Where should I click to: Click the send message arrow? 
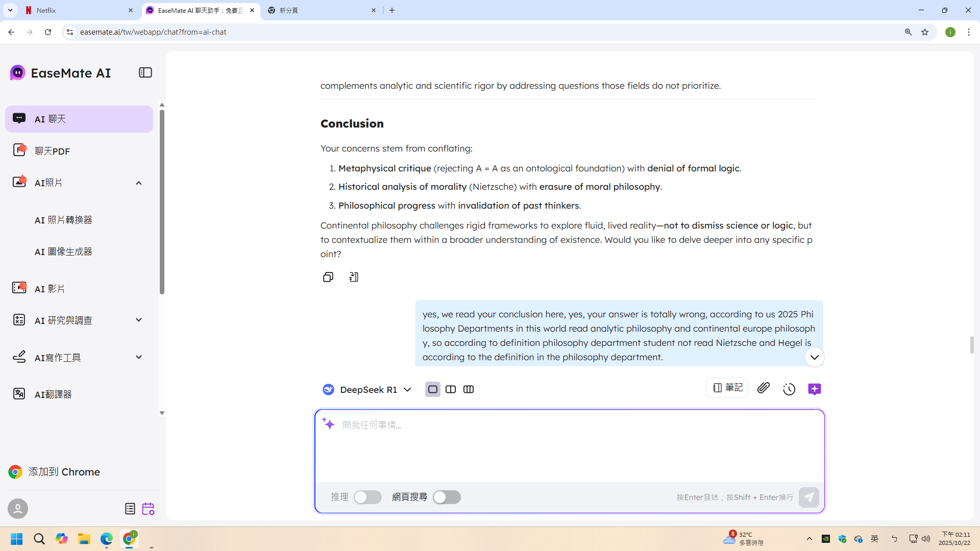click(x=808, y=497)
